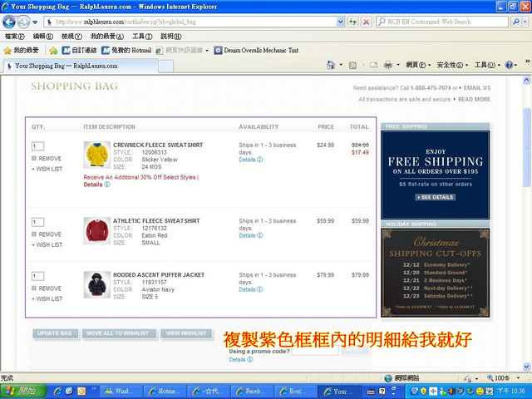This screenshot has height=399, width=532.
Task: Click the READ MORE security link
Action: pos(474,100)
